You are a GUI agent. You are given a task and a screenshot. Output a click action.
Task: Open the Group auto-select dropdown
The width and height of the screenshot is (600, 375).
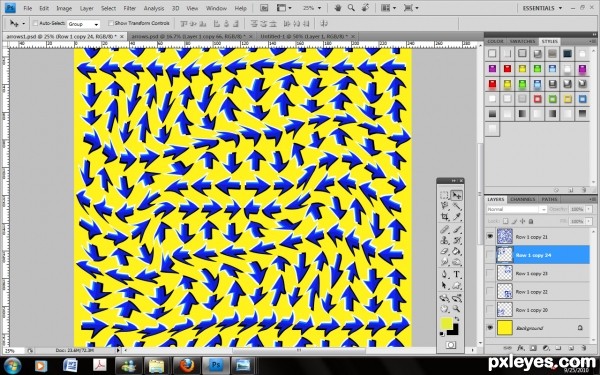click(x=83, y=24)
